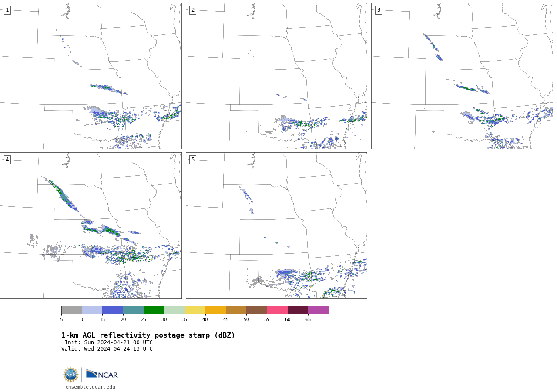
Task: Select the orange 40-45 dBZ swatch
Action: point(215,310)
